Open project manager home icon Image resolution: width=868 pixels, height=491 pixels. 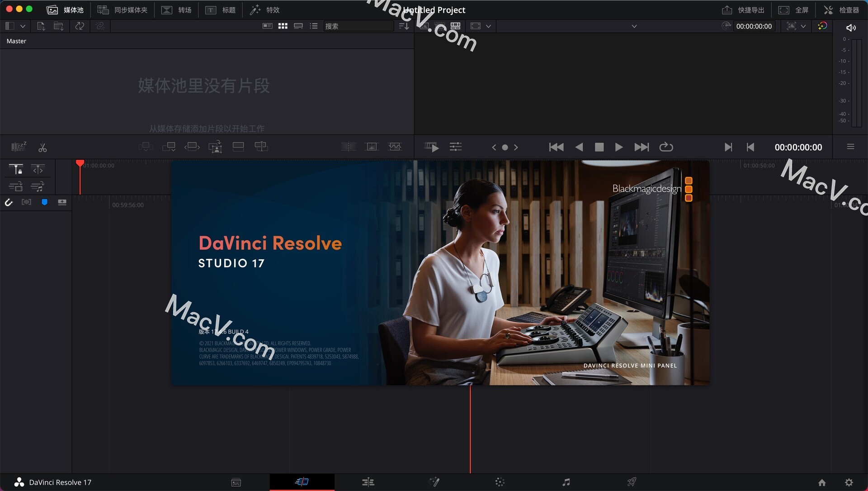[822, 482]
